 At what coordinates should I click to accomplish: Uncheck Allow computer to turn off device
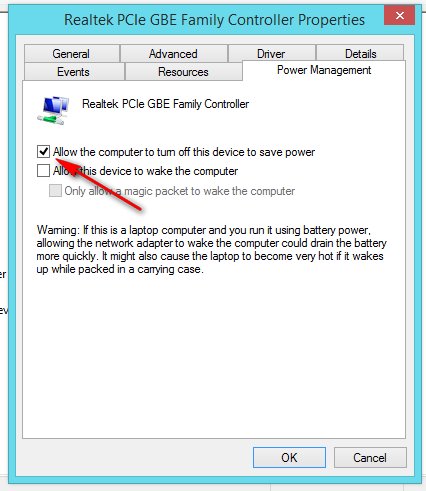tap(43, 152)
